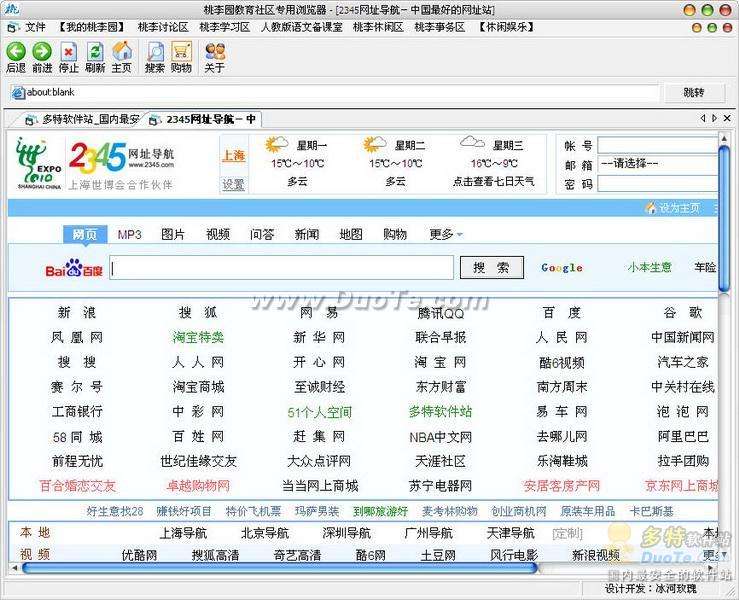739x600 pixels.
Task: Click the 密码 password input field
Action: [x=658, y=184]
